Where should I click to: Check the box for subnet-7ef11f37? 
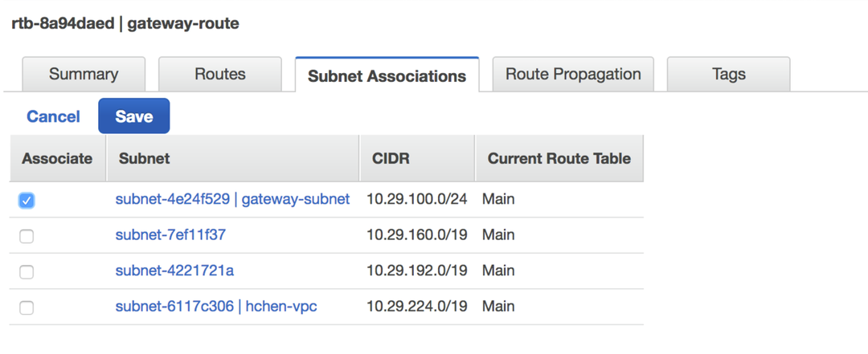point(27,236)
